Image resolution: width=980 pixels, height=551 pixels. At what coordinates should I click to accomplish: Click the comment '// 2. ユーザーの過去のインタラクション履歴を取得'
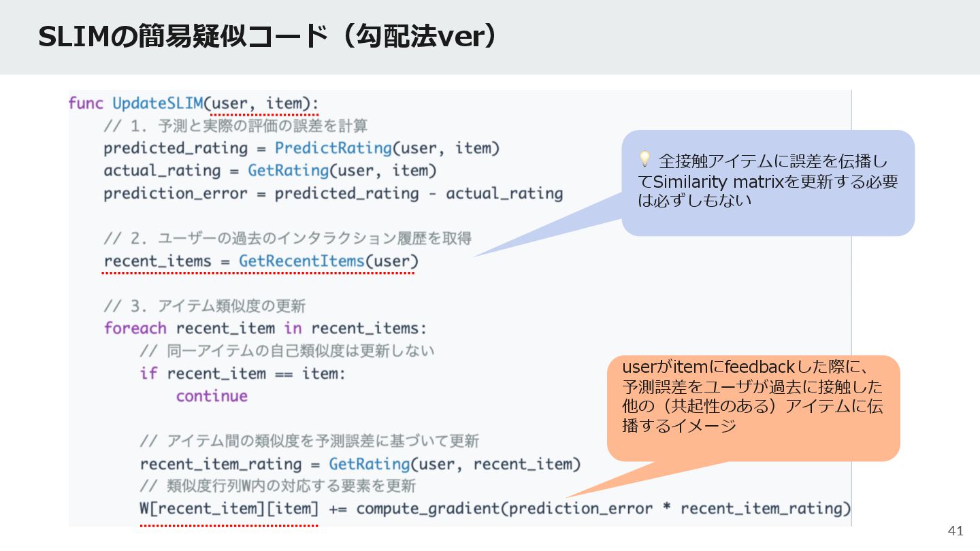pyautogui.click(x=287, y=239)
